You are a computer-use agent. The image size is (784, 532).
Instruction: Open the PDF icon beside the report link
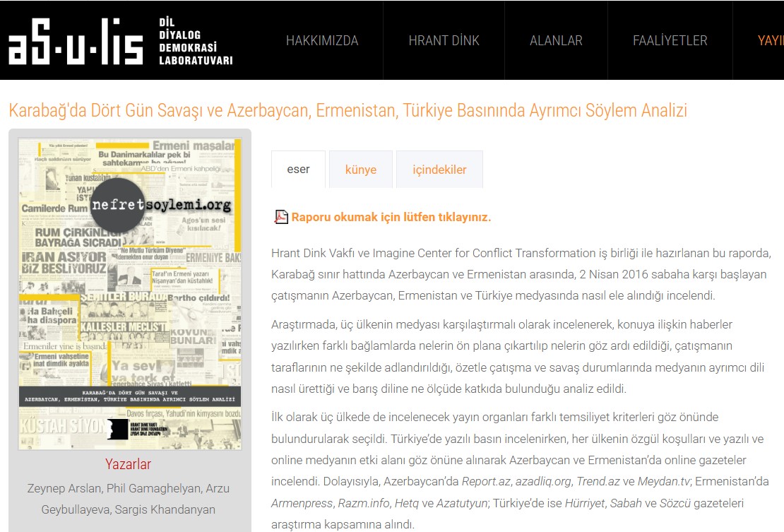[281, 216]
